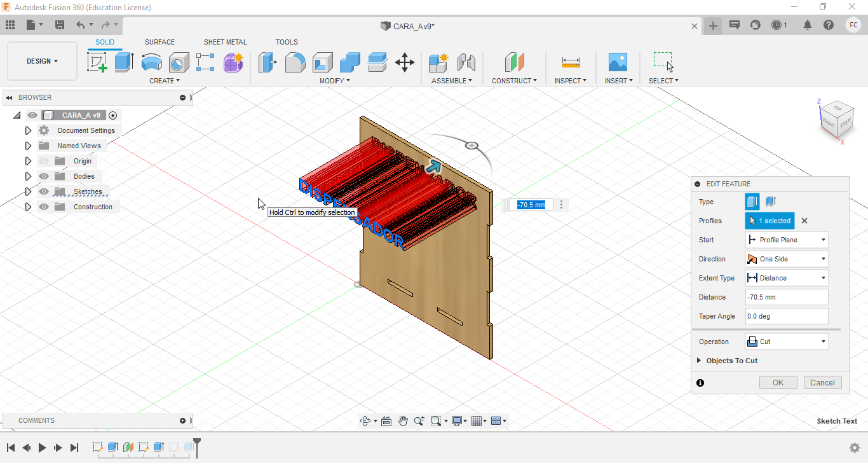Click OK in Edit Feature dialog
868x463 pixels.
778,382
